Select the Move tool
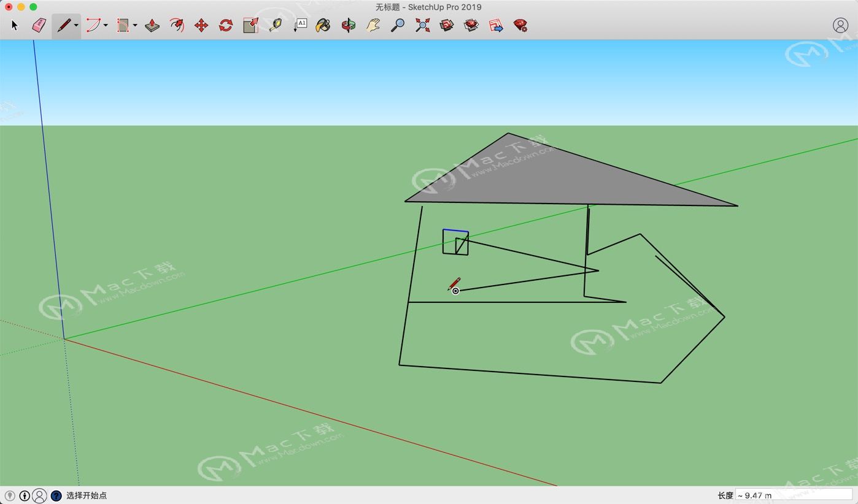The width and height of the screenshot is (858, 504). click(x=201, y=26)
